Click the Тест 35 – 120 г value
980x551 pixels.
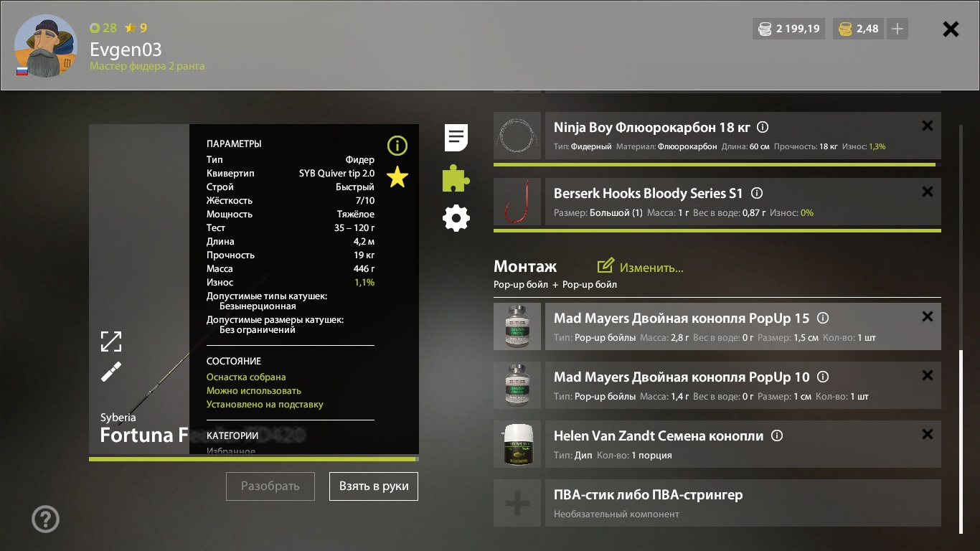[x=354, y=228]
